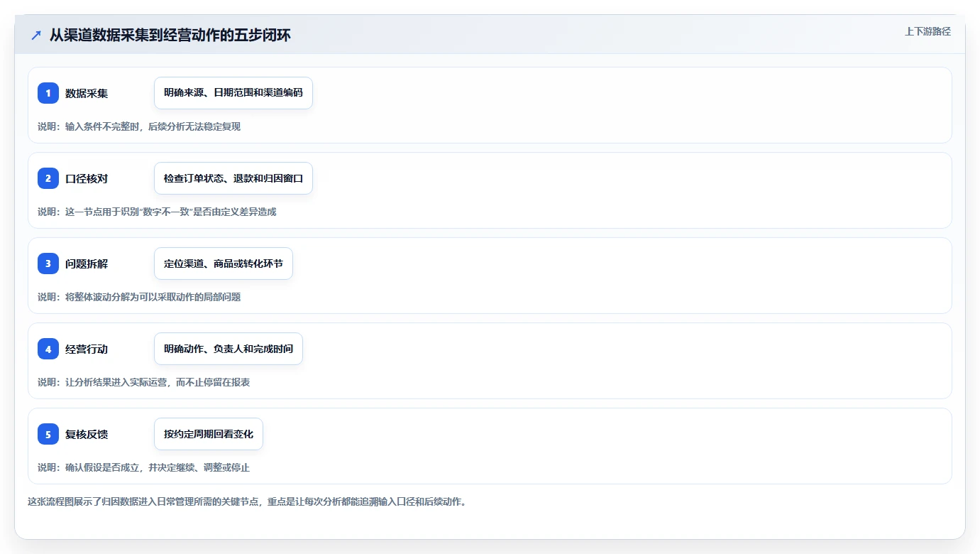Click the arrow icon beside the flowchart title
This screenshot has width=980, height=554.
(x=36, y=36)
